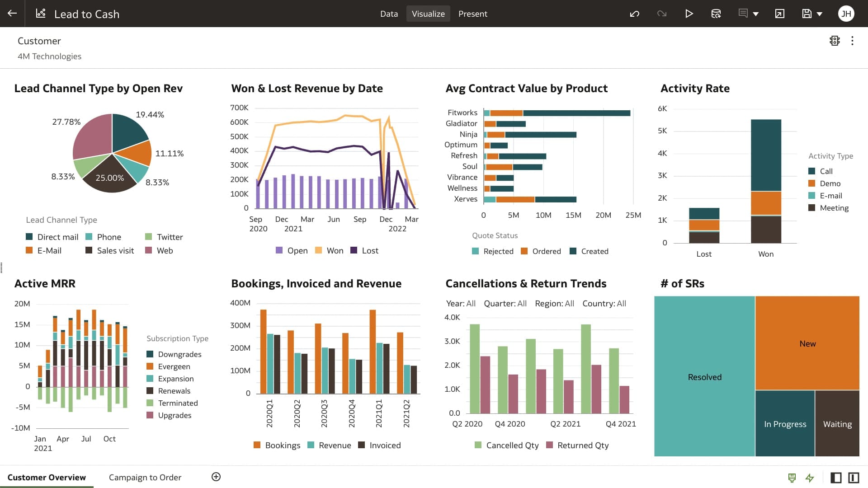The width and height of the screenshot is (868, 488).
Task: Open the Save dropdown arrow
Action: [819, 14]
